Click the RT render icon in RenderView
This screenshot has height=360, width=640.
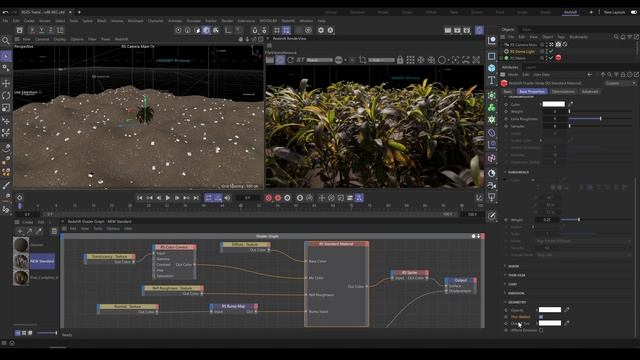[300, 60]
